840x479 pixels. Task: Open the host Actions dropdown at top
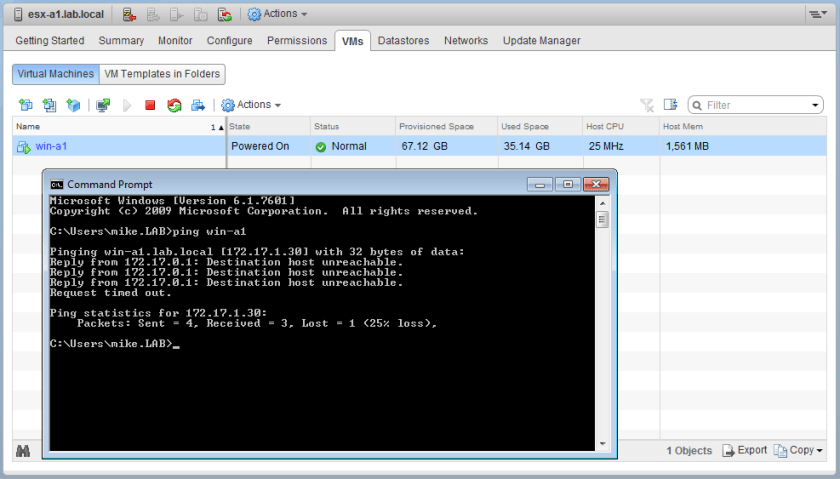pos(277,14)
